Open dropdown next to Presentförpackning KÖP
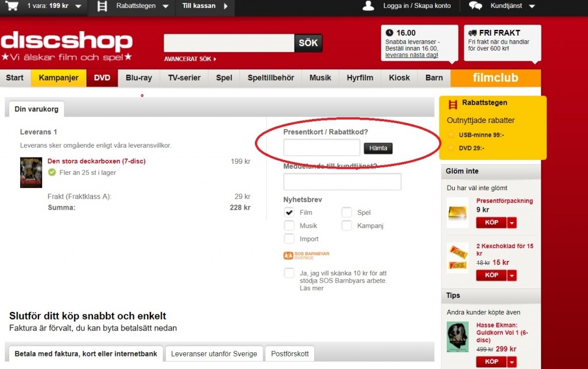588x369 pixels. click(x=512, y=222)
